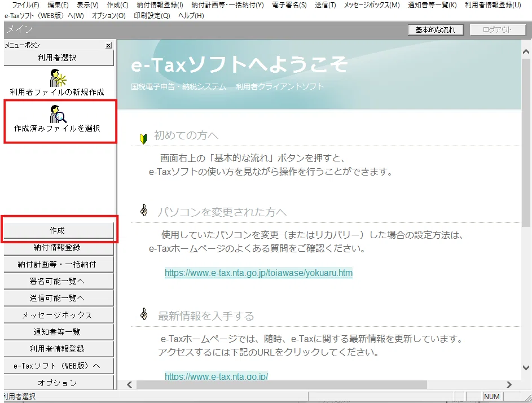Click e-Taxソフト(WEB版)へ sidebar button
This screenshot has width=532, height=403.
pyautogui.click(x=59, y=366)
